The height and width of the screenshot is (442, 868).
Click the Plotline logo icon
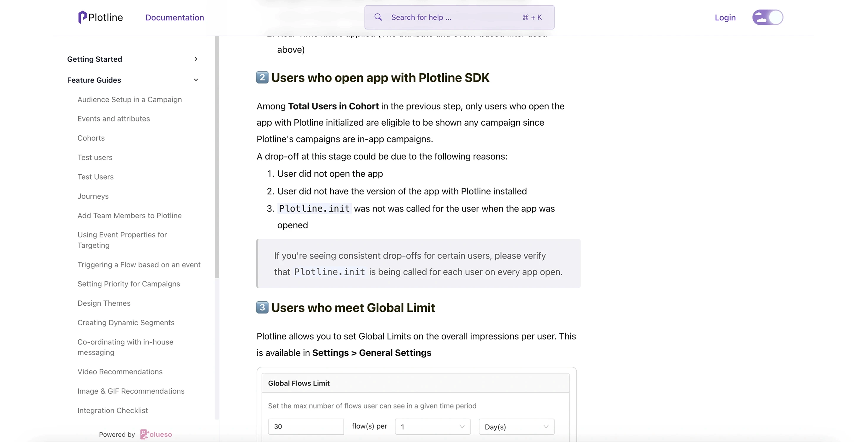82,17
